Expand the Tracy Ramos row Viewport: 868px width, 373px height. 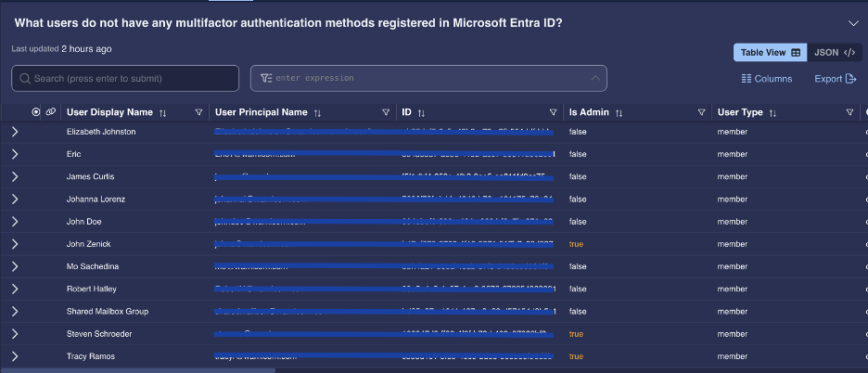point(15,356)
